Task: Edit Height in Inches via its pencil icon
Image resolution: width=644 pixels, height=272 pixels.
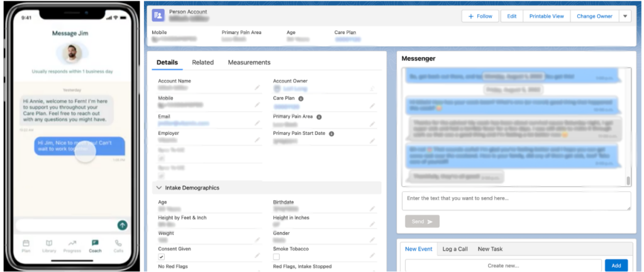Action: point(372,224)
